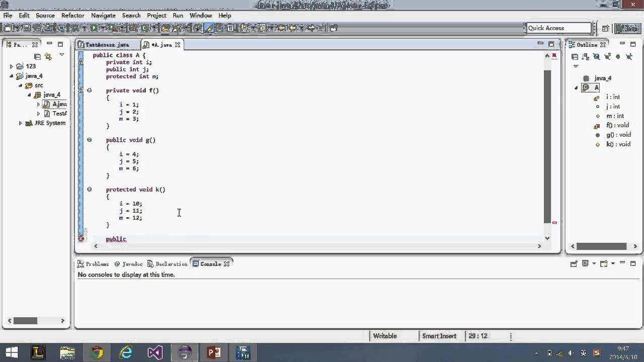Expand the A.java file node
This screenshot has height=362, width=644.
click(38, 105)
